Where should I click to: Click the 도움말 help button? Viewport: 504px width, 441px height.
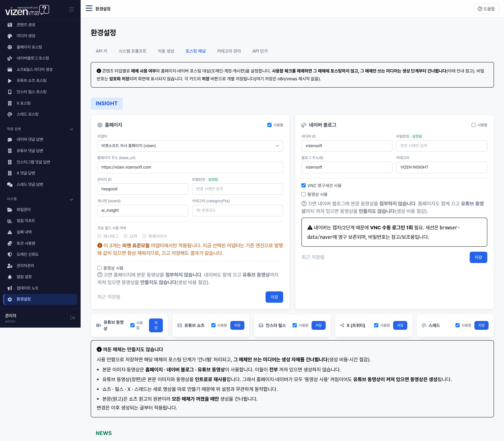coord(486,9)
